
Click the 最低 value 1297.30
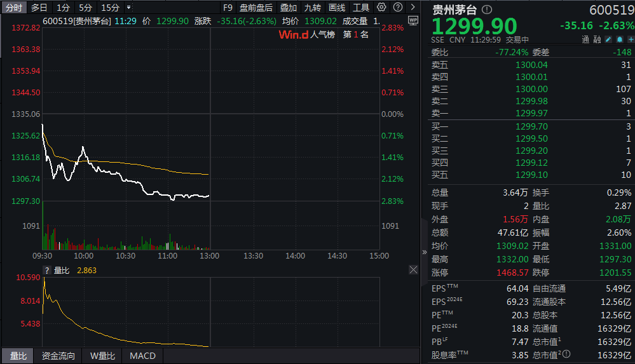[615, 260]
